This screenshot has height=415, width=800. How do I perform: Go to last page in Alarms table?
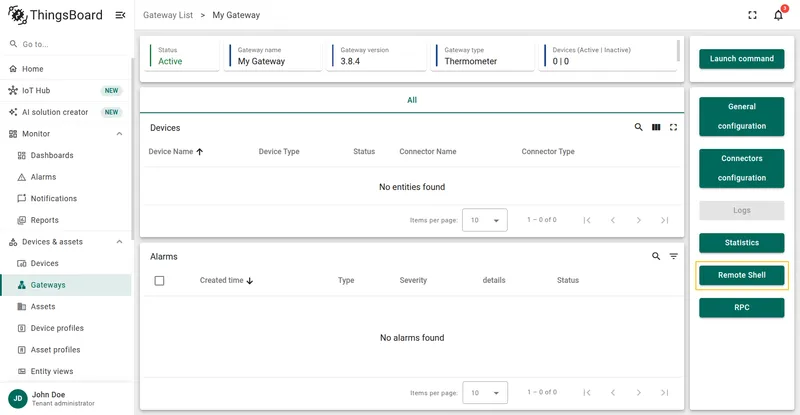coord(664,393)
